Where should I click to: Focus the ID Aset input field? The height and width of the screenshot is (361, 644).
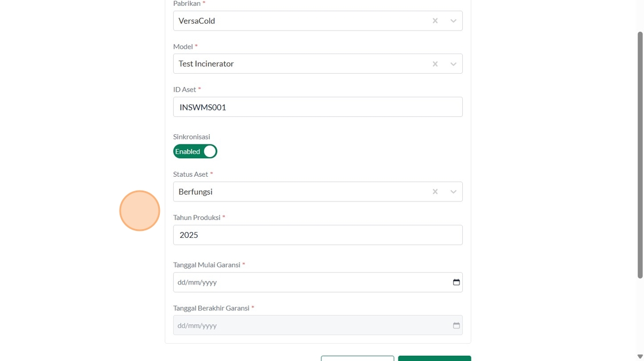point(317,107)
